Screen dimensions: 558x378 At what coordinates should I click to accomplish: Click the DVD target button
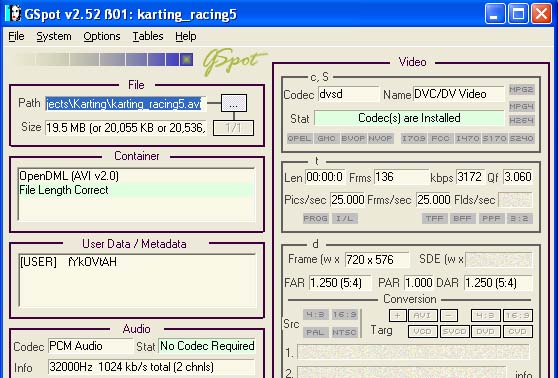(485, 331)
